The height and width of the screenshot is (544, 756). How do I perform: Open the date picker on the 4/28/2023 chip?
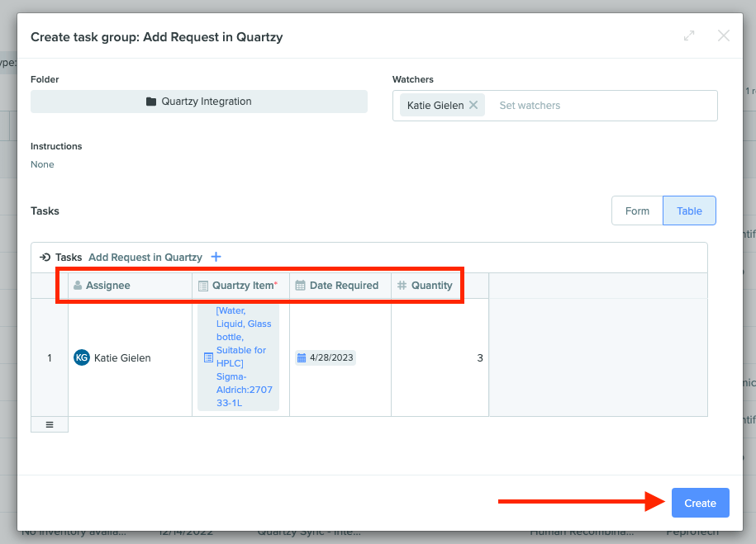pyautogui.click(x=325, y=357)
